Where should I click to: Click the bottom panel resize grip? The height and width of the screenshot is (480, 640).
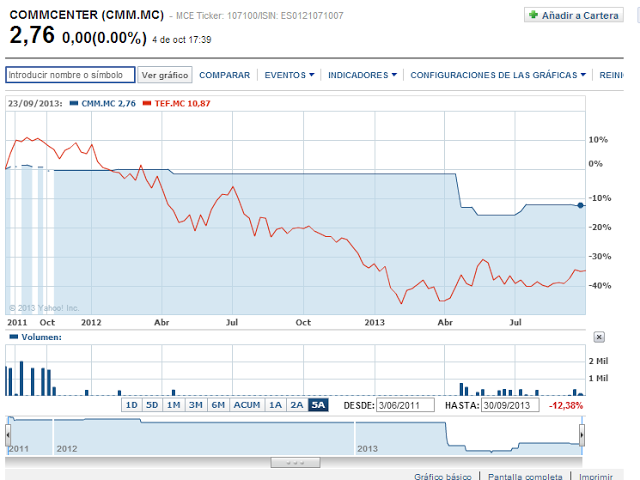point(295,463)
